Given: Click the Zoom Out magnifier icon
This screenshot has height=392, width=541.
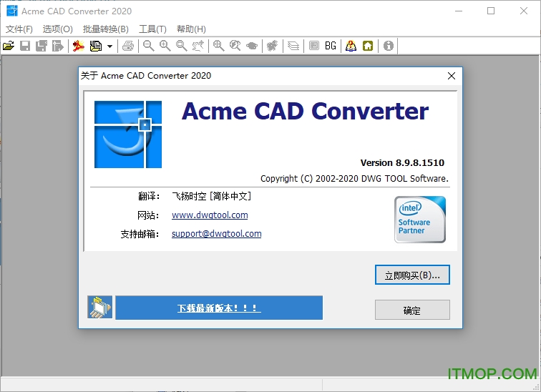Looking at the screenshot, I should [x=149, y=46].
